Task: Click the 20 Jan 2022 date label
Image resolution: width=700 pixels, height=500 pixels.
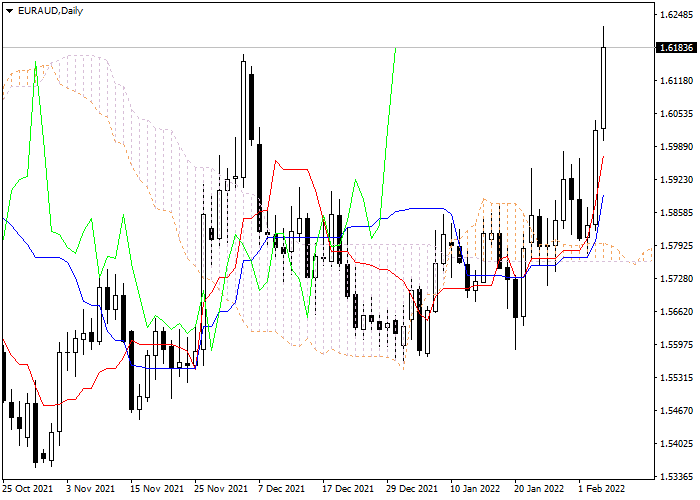Action: click(539, 488)
